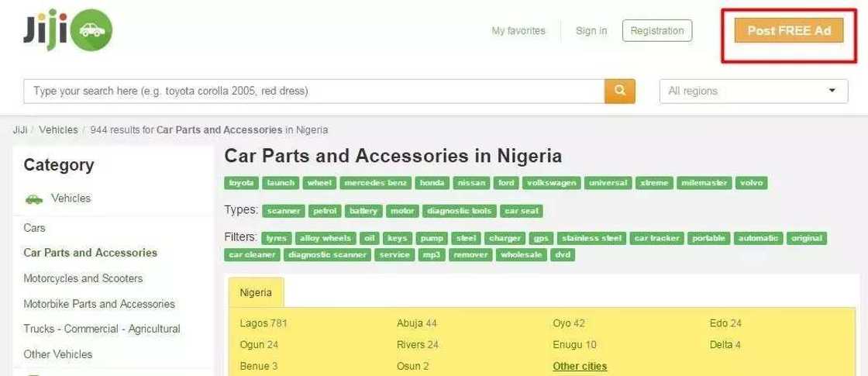Viewport: 868px width, 376px height.
Task: Apply the tyres filter tag
Action: [276, 238]
